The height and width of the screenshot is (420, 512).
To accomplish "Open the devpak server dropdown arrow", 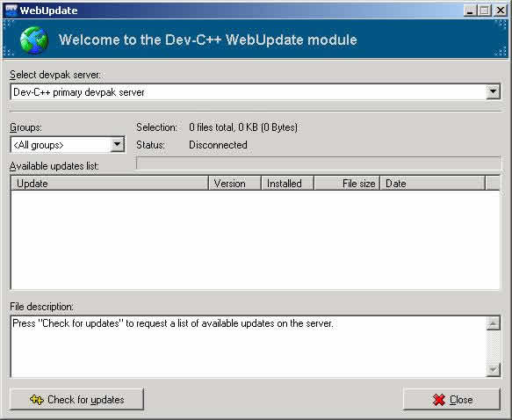I will pyautogui.click(x=493, y=91).
